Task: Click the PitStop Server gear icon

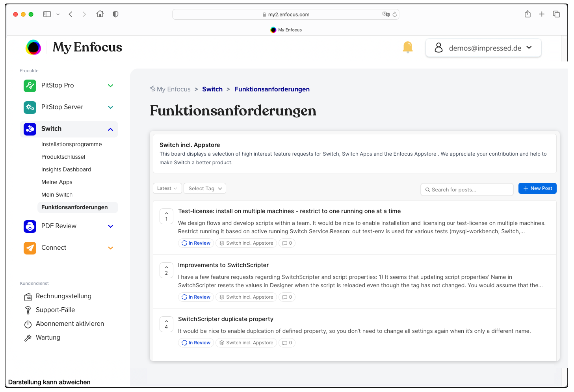Action: (x=30, y=107)
